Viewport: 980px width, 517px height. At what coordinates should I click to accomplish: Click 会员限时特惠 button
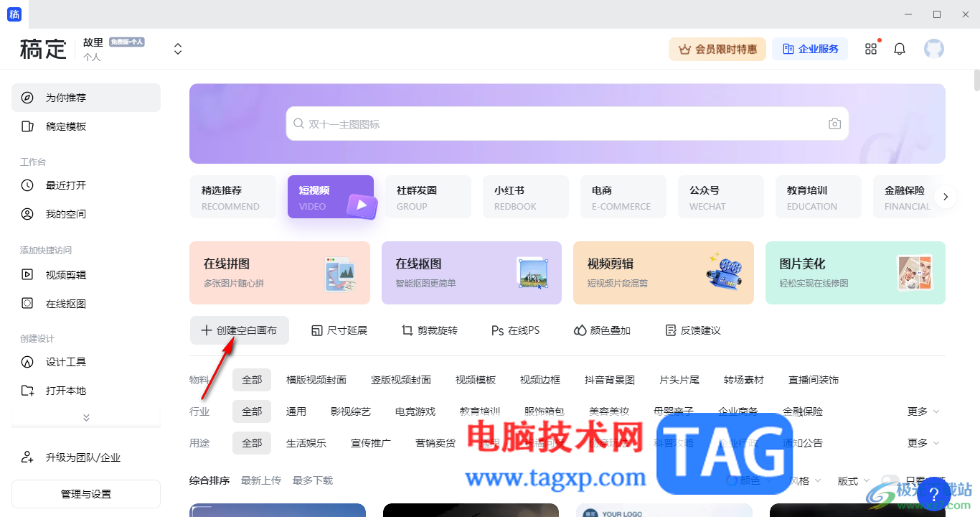point(717,49)
